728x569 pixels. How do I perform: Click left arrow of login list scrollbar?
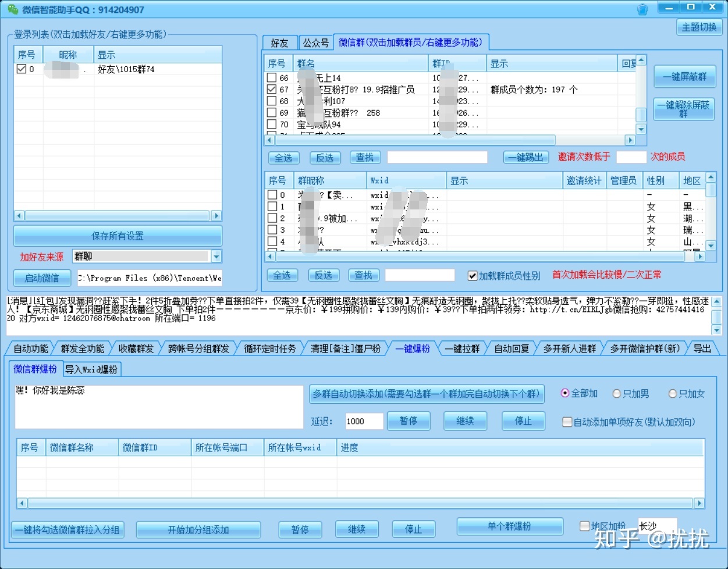click(x=19, y=216)
